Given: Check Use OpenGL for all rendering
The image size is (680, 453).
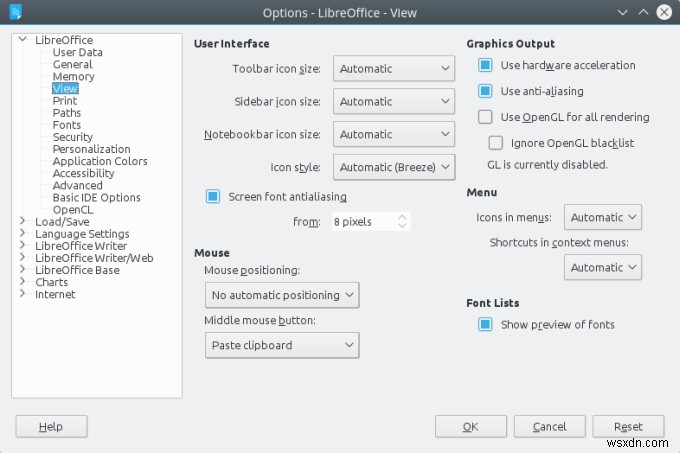Looking at the screenshot, I should 485,117.
